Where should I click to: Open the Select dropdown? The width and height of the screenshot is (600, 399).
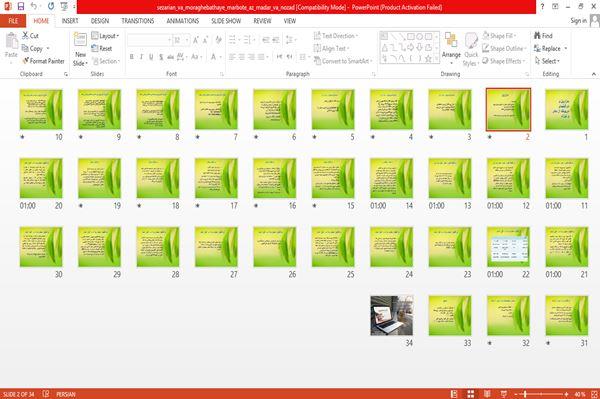pyautogui.click(x=547, y=61)
